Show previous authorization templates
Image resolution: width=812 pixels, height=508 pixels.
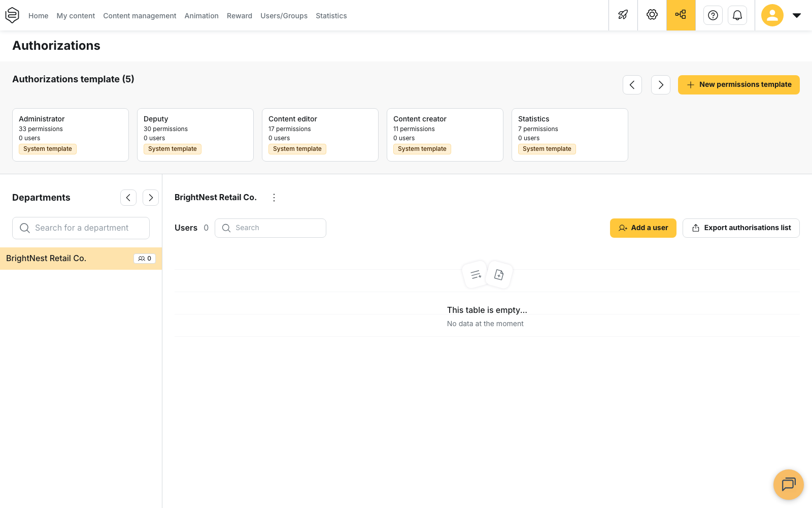click(x=632, y=85)
